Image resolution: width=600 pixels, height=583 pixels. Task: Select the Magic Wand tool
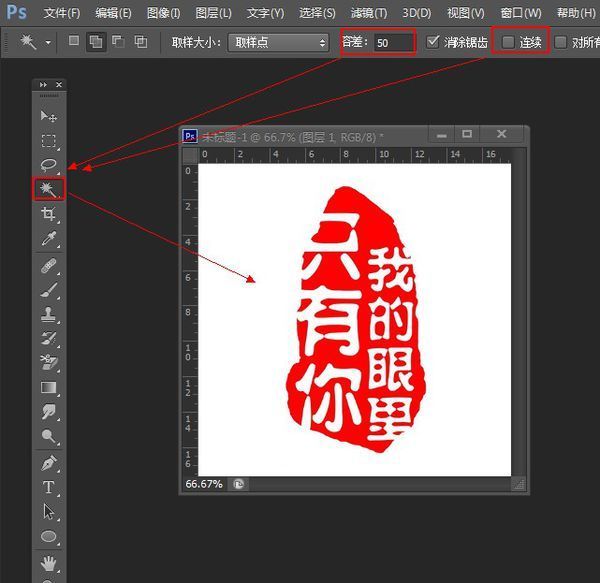[x=48, y=189]
